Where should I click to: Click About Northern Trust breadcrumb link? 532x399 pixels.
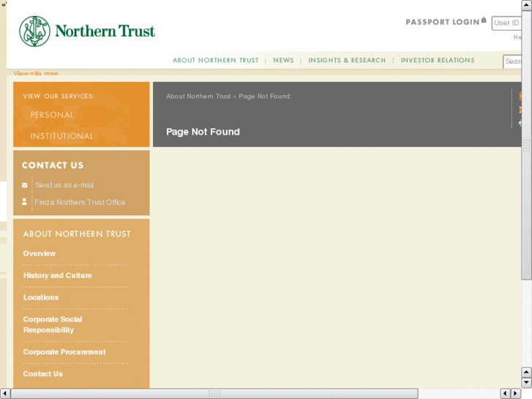[198, 97]
